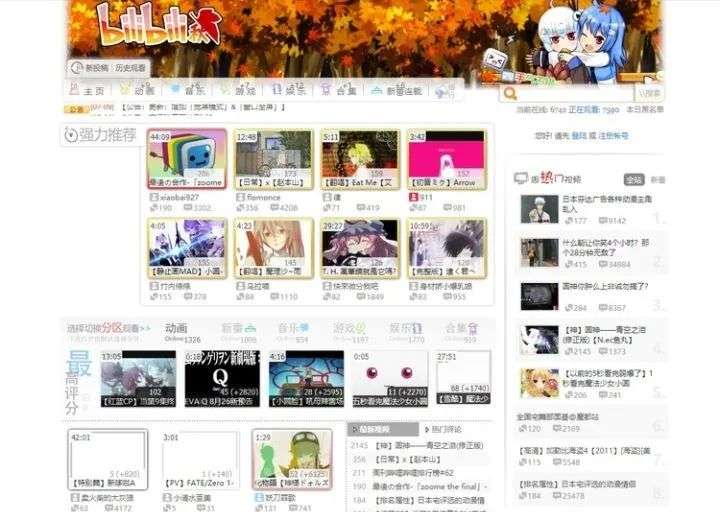Screen dimensions: 720x512
Task: Click the TV icon beside 热门视频
Action: (x=521, y=178)
